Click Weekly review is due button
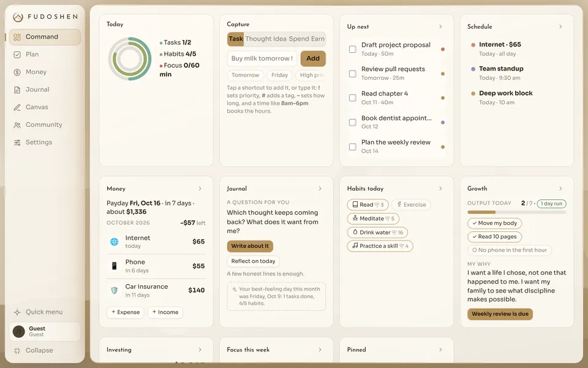This screenshot has width=588, height=368. [x=500, y=314]
